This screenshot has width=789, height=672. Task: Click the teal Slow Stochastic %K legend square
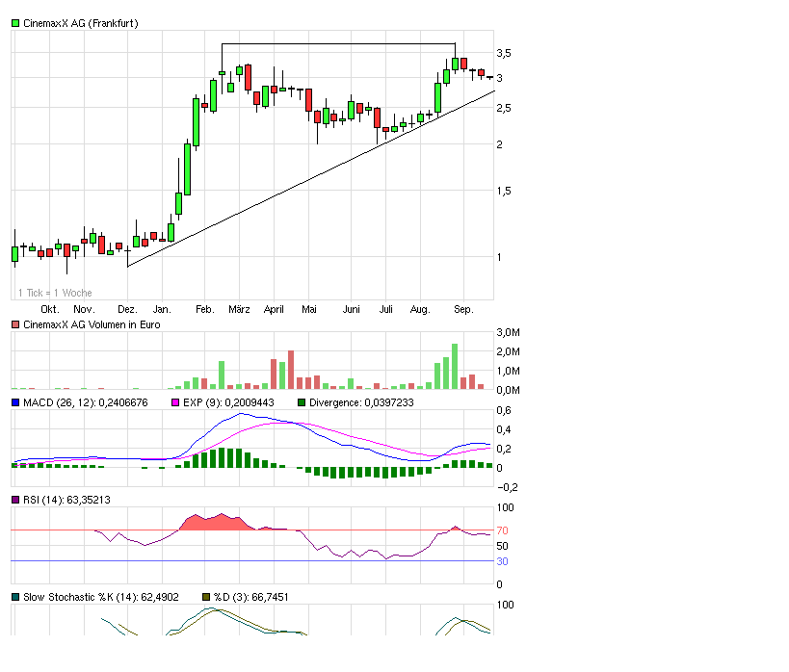(15, 597)
